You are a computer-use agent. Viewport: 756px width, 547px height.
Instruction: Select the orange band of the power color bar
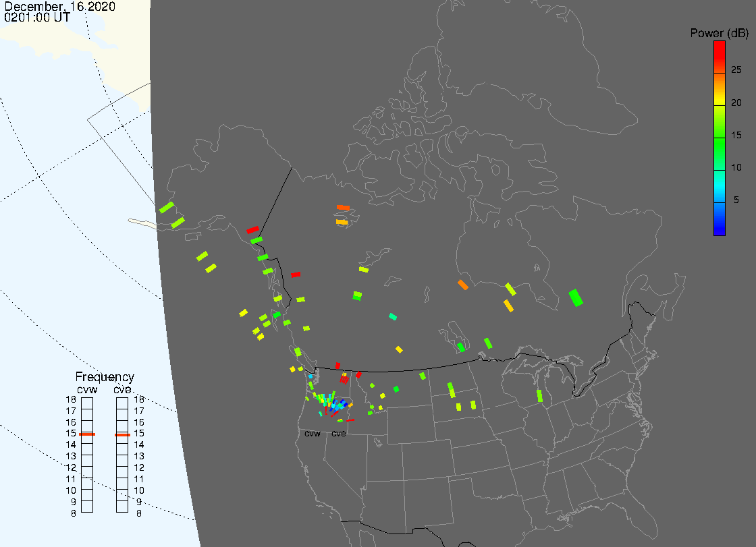pyautogui.click(x=719, y=80)
